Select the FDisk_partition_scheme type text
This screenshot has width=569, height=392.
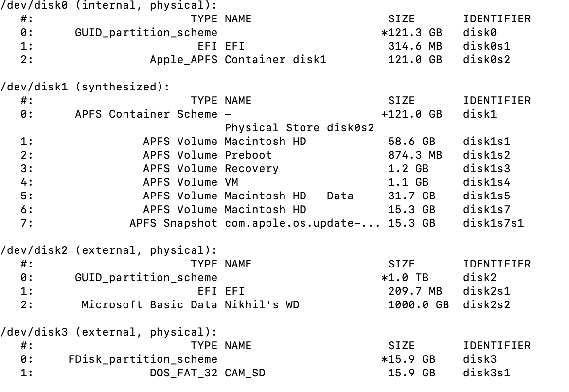click(x=143, y=359)
